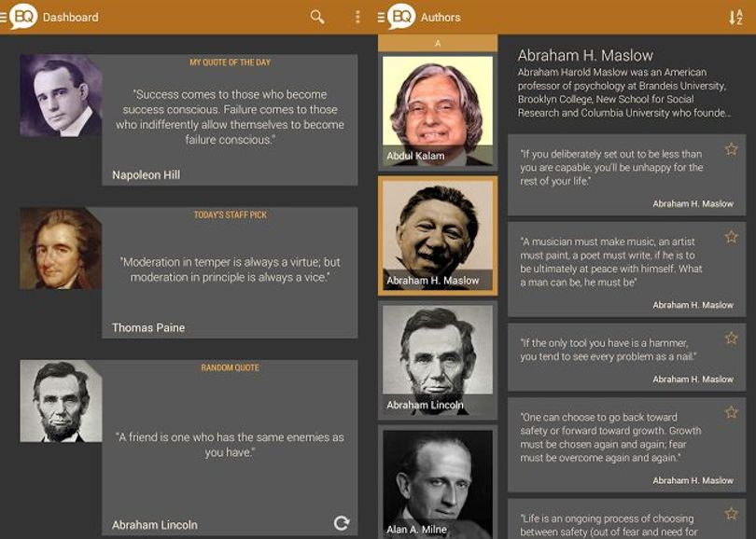Open the Alan A. Milne author tile
The height and width of the screenshot is (539, 756).
click(438, 482)
